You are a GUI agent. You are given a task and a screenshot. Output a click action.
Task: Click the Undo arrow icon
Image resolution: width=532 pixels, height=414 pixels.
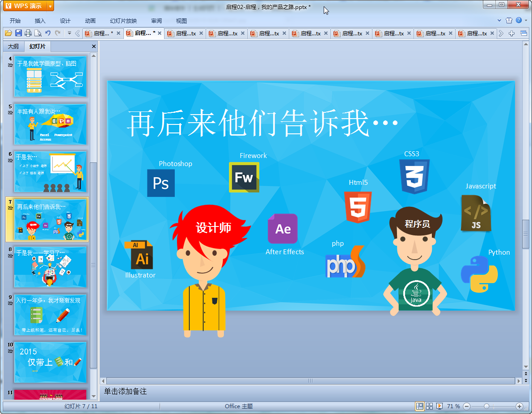coord(48,33)
